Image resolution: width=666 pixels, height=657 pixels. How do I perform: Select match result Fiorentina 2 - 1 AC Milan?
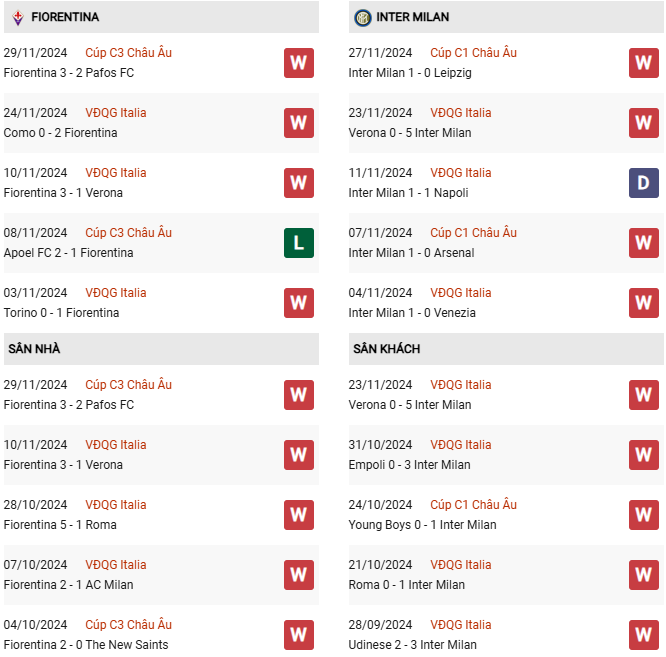tap(68, 585)
